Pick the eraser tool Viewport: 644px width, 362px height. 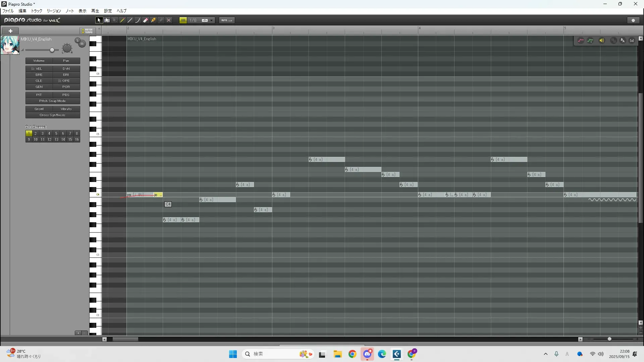coord(146,20)
